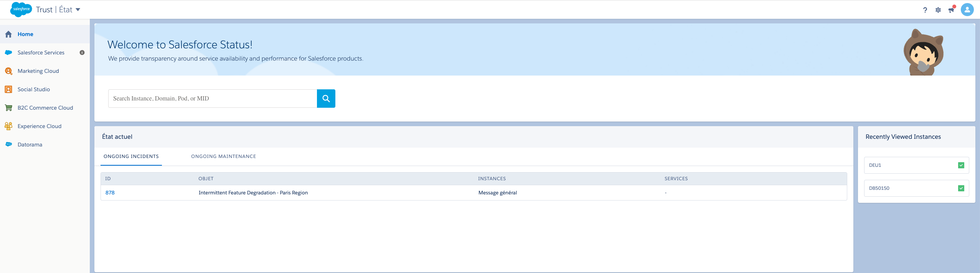
Task: Open Social Studio in the sidebar
Action: [34, 89]
